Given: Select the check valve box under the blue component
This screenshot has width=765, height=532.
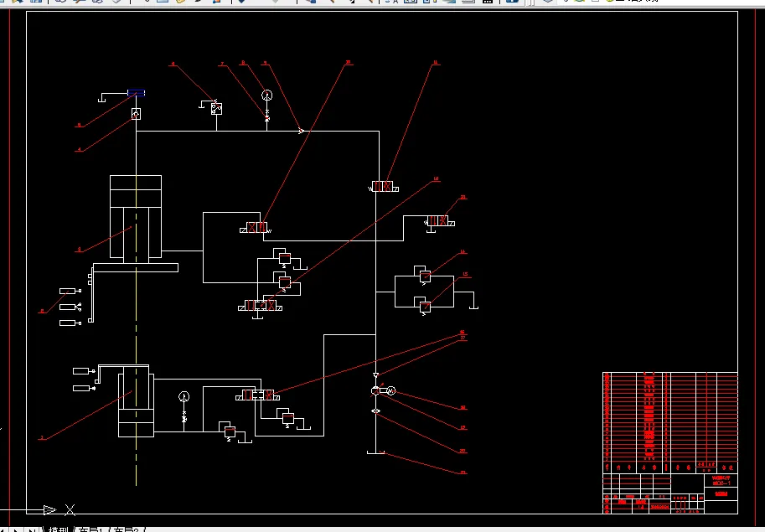Looking at the screenshot, I should click(136, 114).
